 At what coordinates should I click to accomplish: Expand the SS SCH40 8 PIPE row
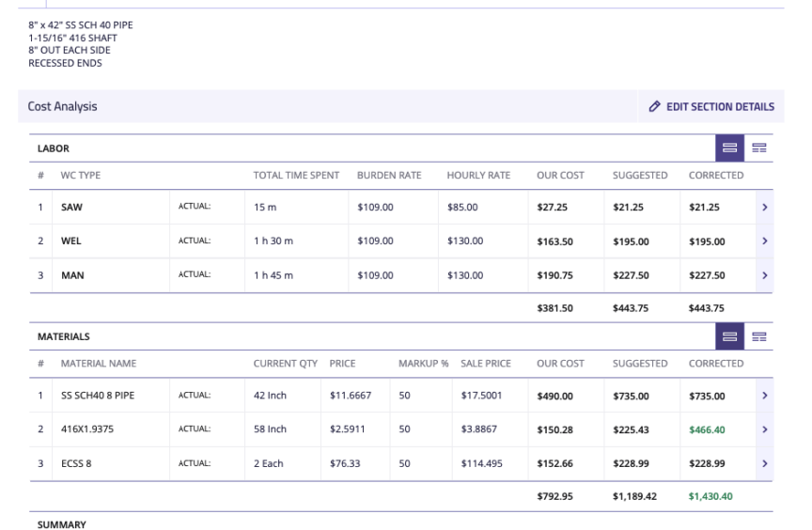(764, 396)
